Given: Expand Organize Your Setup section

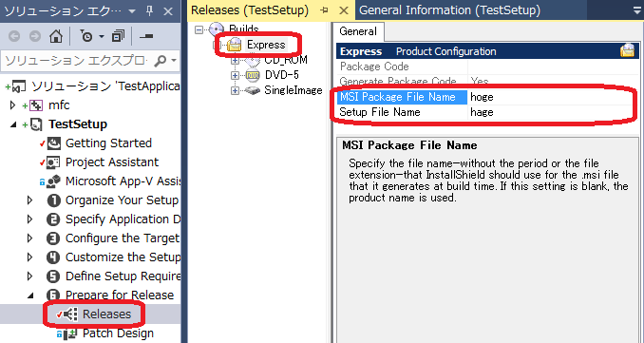Looking at the screenshot, I should 30,200.
